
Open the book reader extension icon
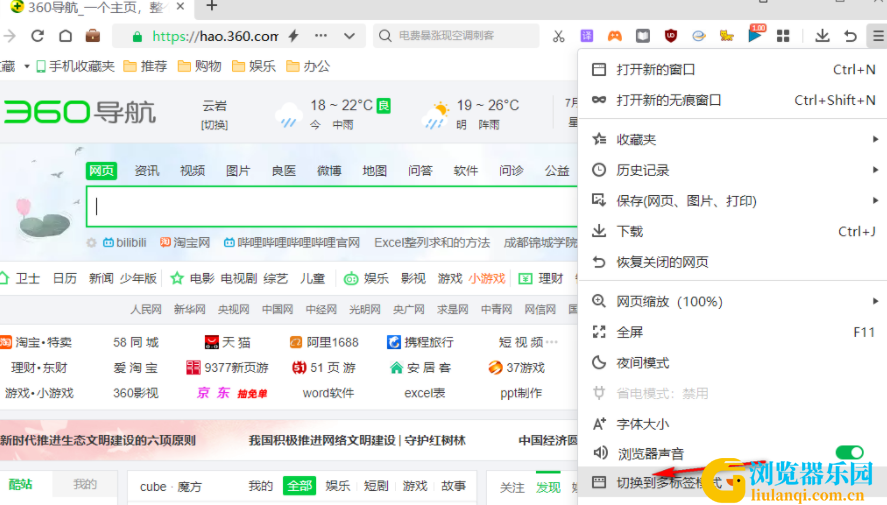click(643, 36)
